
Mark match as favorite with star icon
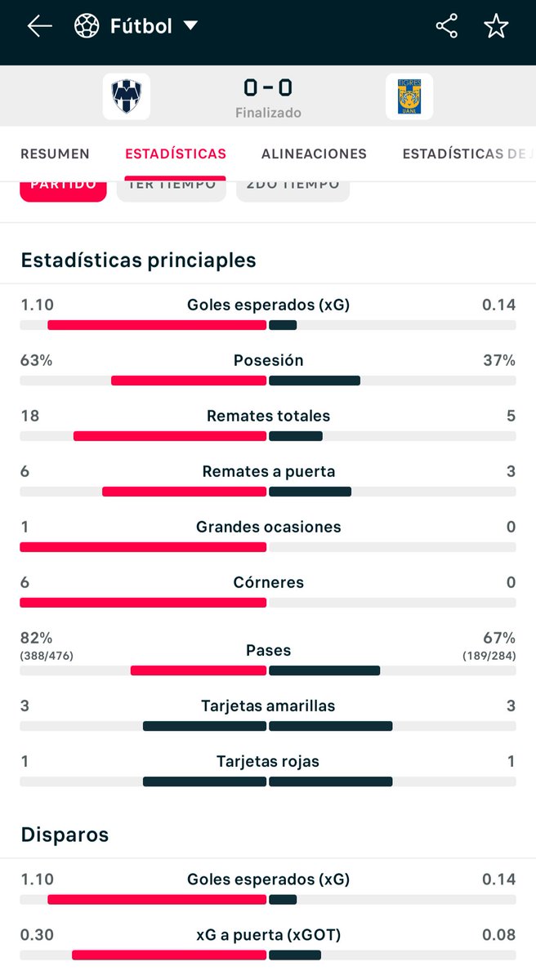[496, 26]
